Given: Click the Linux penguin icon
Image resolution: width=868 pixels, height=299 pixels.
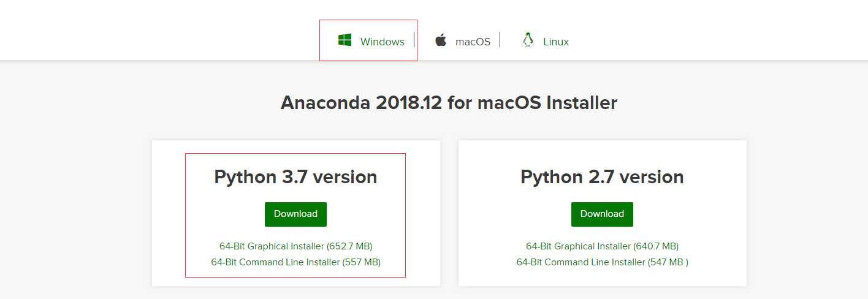Looking at the screenshot, I should tap(527, 40).
